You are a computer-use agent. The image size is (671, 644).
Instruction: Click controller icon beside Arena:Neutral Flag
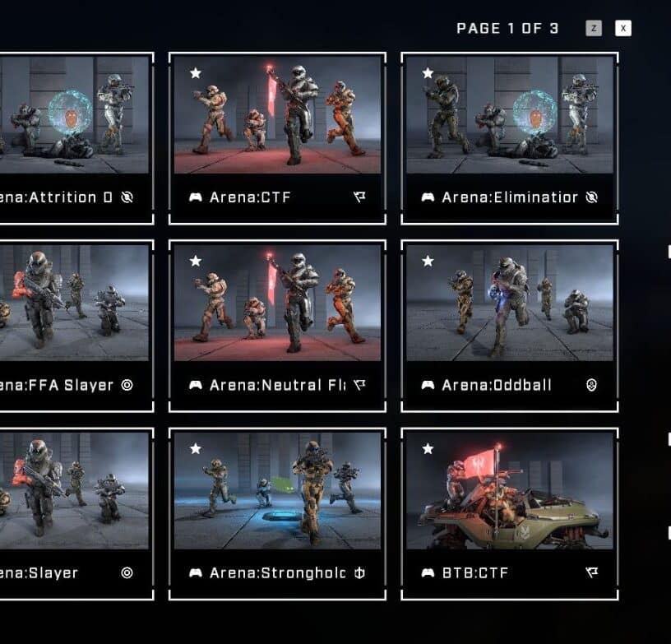click(196, 385)
